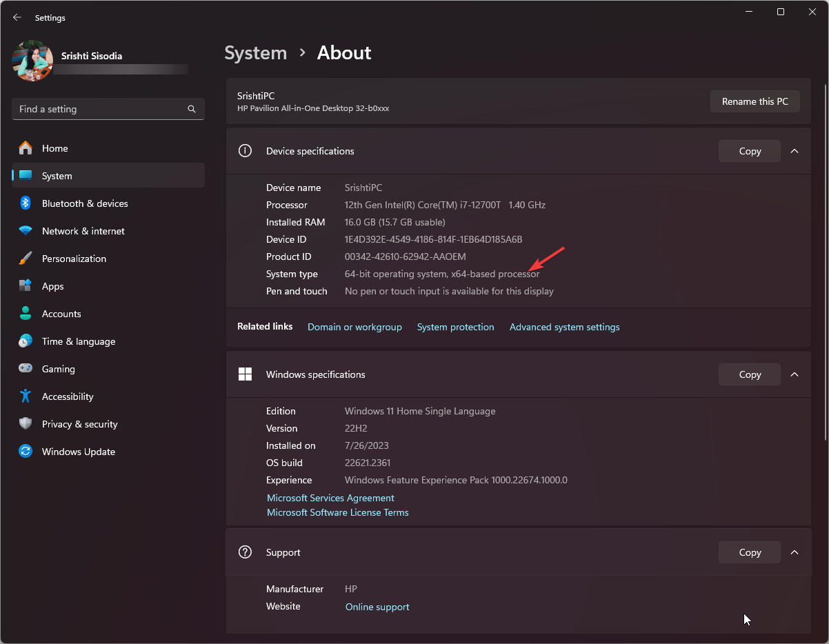
Task: Select System in the navigation sidebar
Action: pos(57,175)
